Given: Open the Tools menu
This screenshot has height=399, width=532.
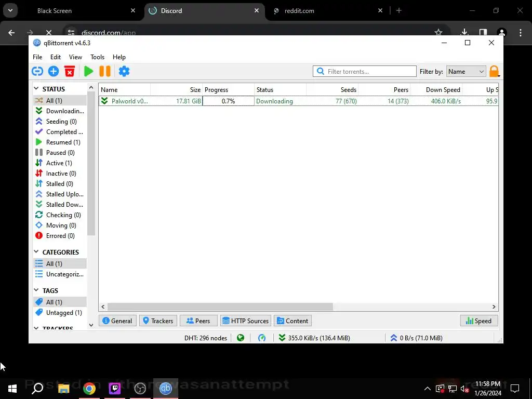Looking at the screenshot, I should tap(97, 57).
